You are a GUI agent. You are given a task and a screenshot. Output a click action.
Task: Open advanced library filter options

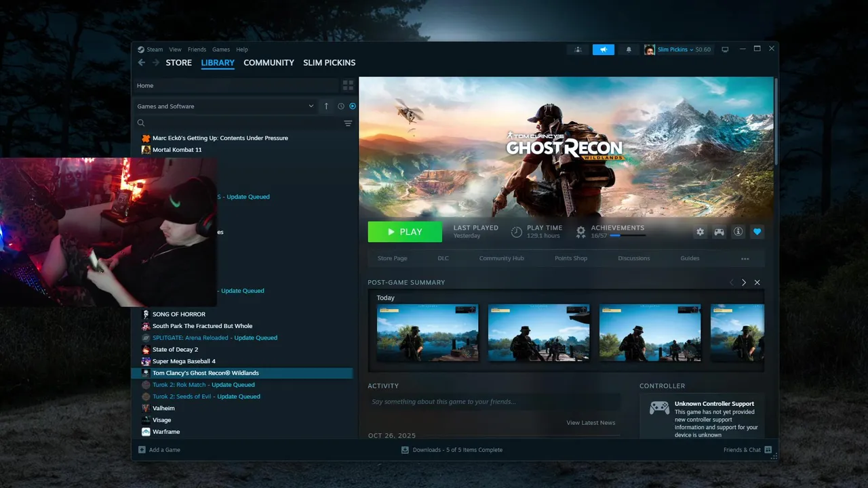[348, 123]
